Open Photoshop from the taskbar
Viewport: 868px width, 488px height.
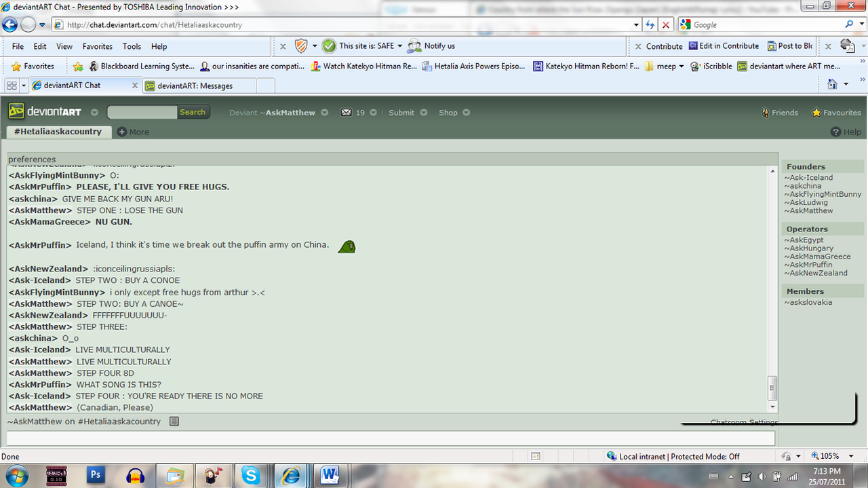(x=96, y=475)
